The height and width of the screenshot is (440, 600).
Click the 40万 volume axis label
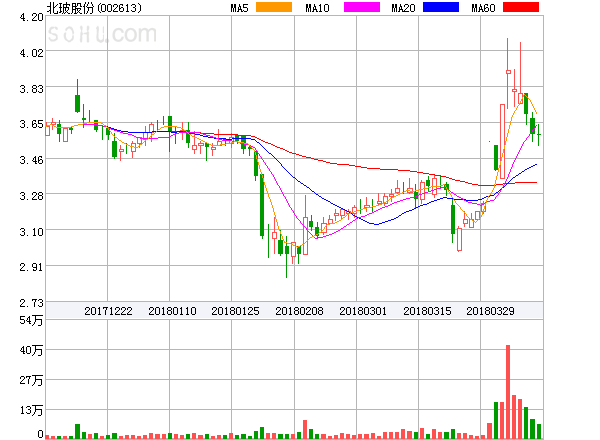coord(31,350)
